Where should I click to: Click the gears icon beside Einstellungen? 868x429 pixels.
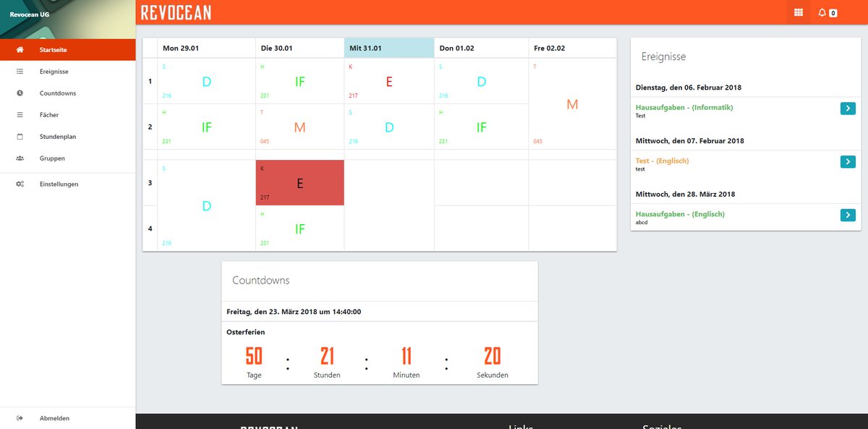[20, 184]
